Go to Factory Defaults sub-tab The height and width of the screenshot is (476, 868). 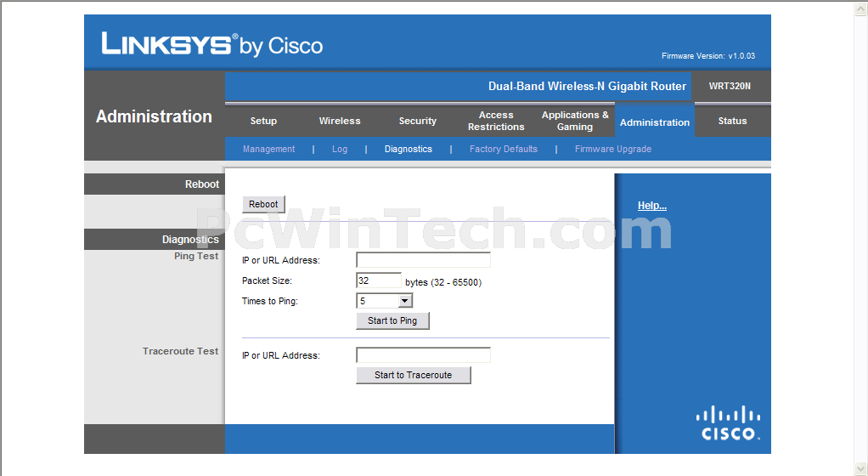[x=503, y=149]
